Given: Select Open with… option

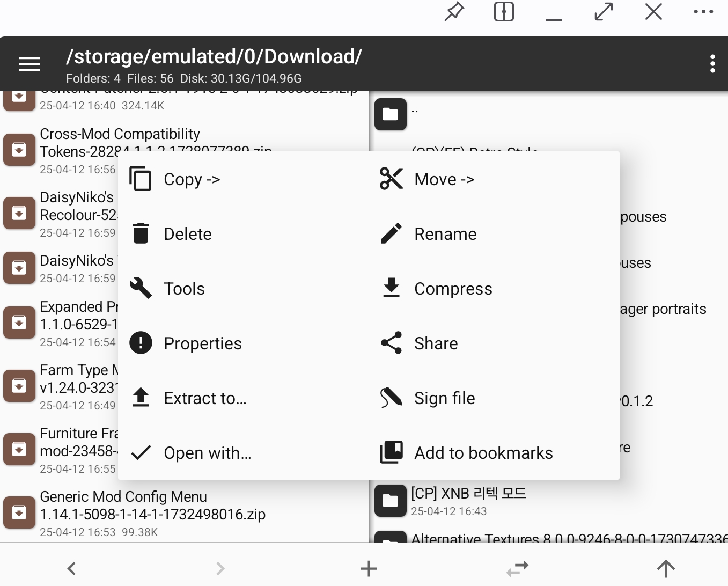Looking at the screenshot, I should pyautogui.click(x=244, y=453).
